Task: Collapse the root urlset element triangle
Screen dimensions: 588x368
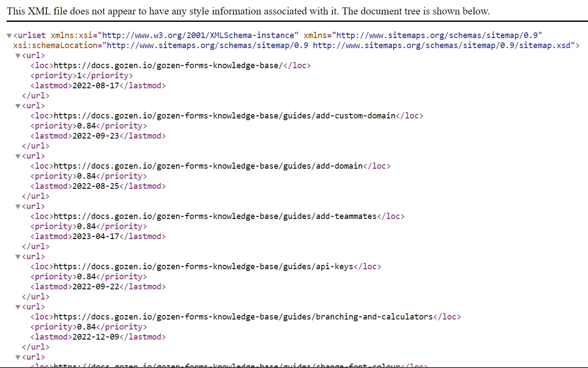Action: [9, 35]
